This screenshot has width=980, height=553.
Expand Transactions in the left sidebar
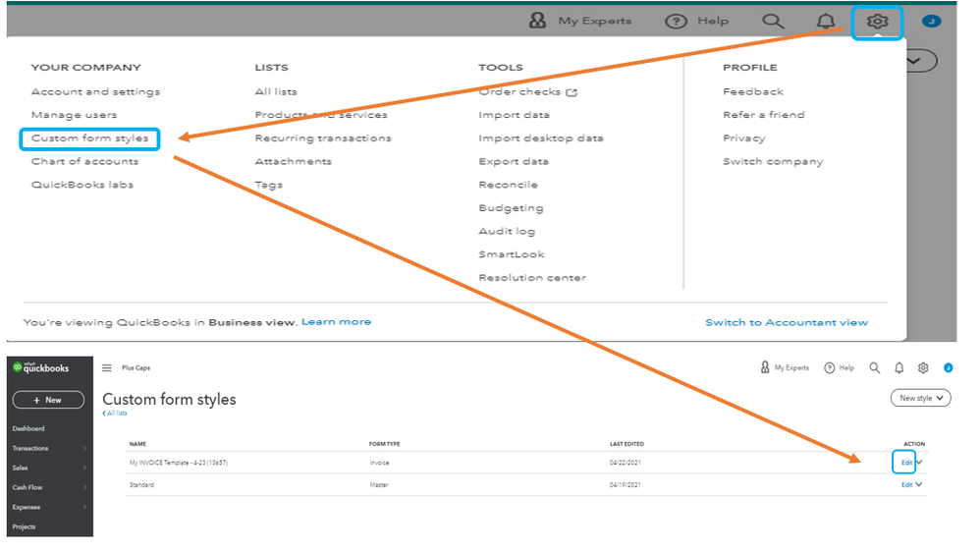tap(49, 448)
